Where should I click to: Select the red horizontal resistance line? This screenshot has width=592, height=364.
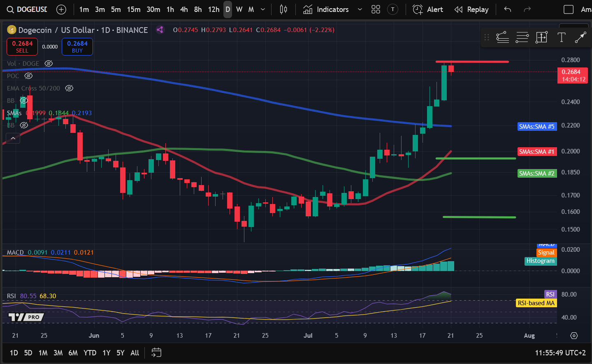pyautogui.click(x=472, y=62)
